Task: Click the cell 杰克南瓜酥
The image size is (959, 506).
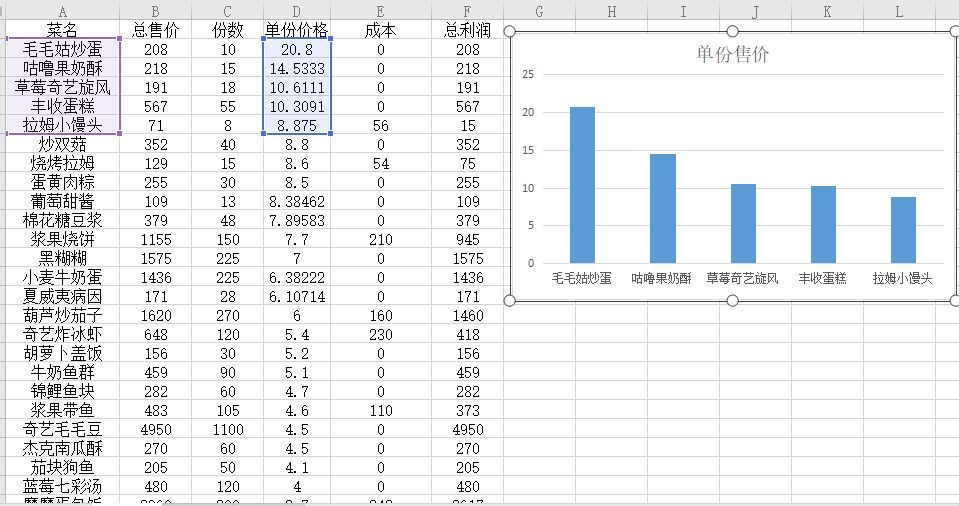Action: click(x=62, y=448)
